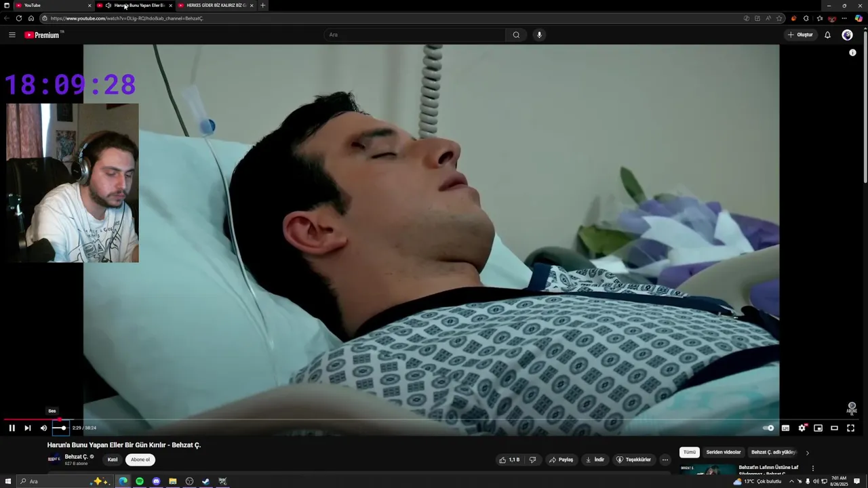Open Discord from the taskbar
Viewport: 868px width, 488px height.
pyautogui.click(x=156, y=481)
